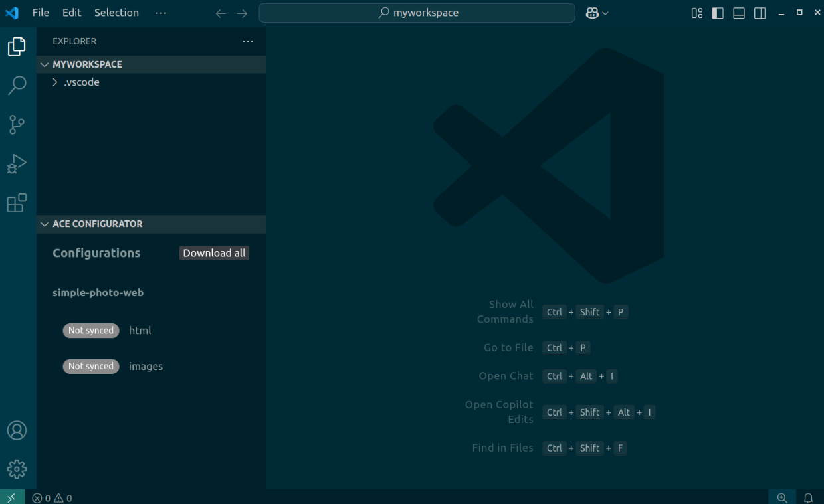The width and height of the screenshot is (824, 504).
Task: Open the Selection menu
Action: pyautogui.click(x=116, y=13)
